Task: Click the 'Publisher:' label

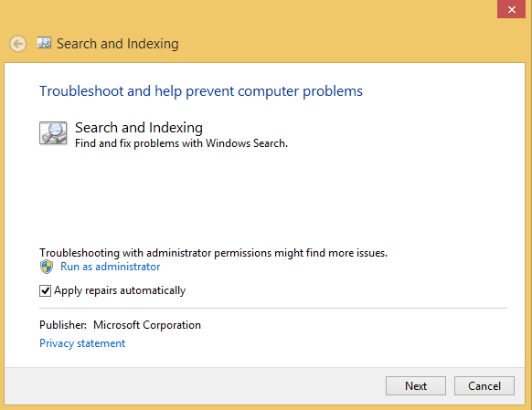Action: (63, 325)
